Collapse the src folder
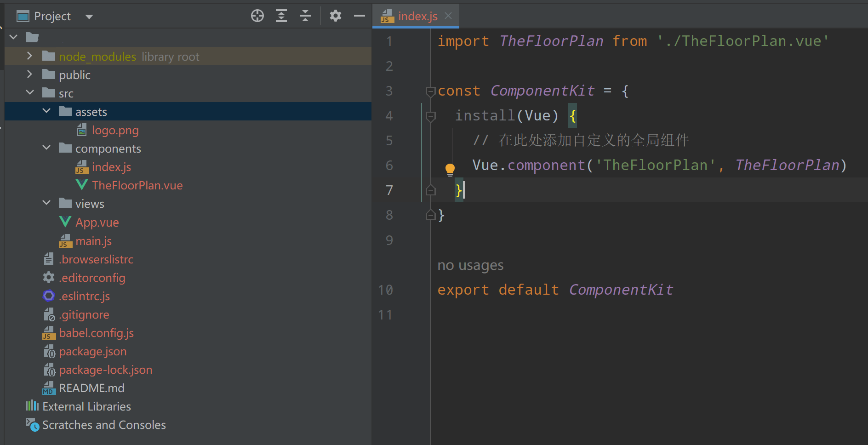868x445 pixels. [x=30, y=93]
